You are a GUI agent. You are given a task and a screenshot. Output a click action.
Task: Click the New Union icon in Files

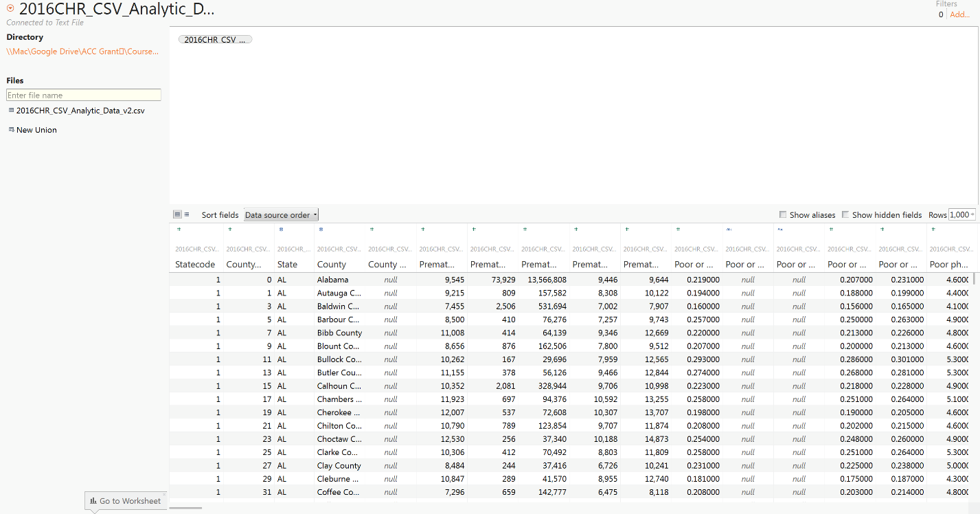11,130
